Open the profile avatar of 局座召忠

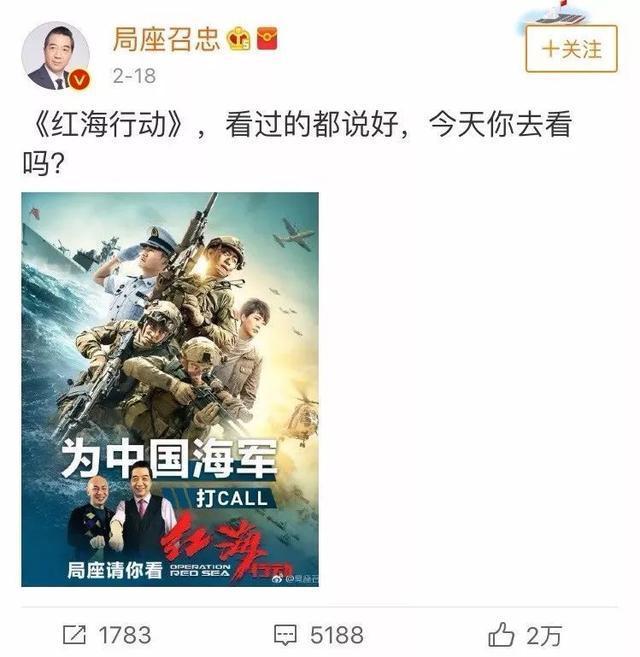[56, 56]
